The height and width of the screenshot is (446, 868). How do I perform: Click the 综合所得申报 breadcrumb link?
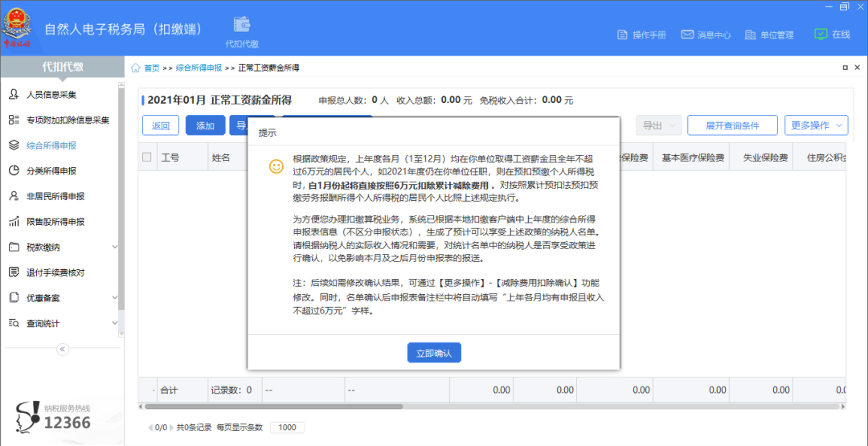199,68
